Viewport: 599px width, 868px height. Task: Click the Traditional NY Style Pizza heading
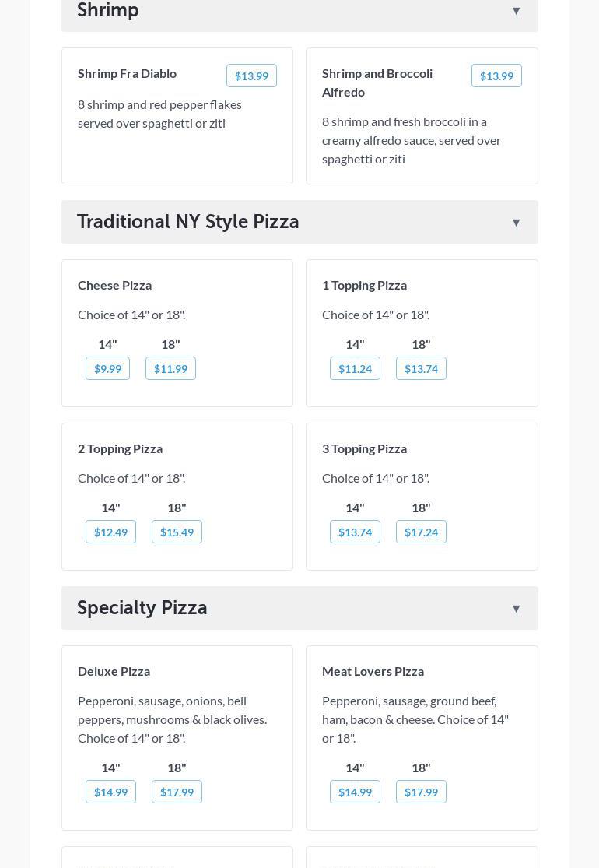click(188, 222)
